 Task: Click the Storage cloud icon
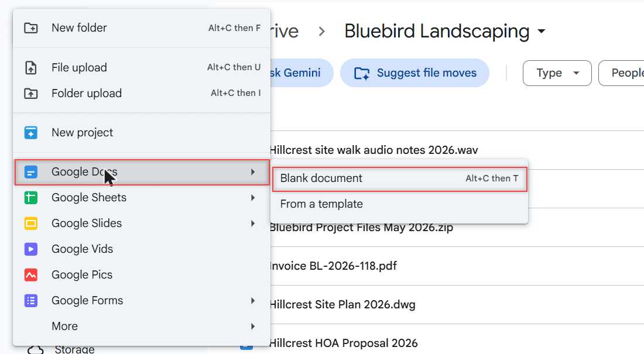coord(35,350)
